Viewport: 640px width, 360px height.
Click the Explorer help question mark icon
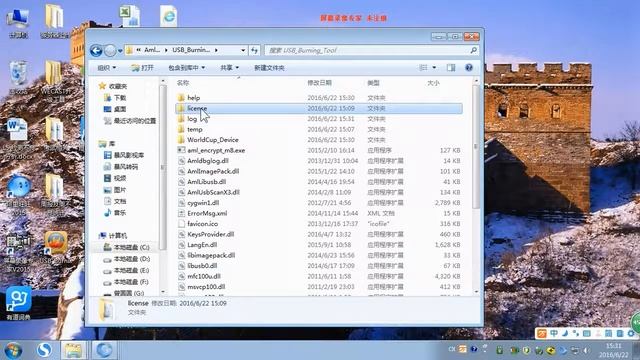[469, 67]
